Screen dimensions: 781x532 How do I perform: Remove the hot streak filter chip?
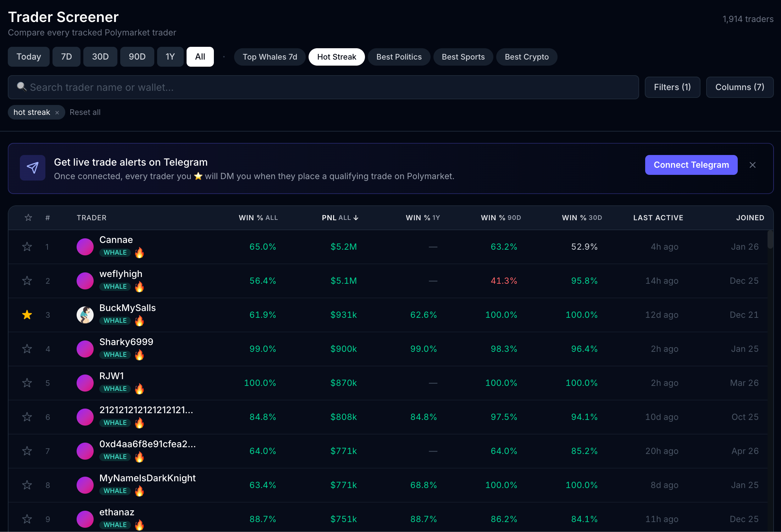57,112
